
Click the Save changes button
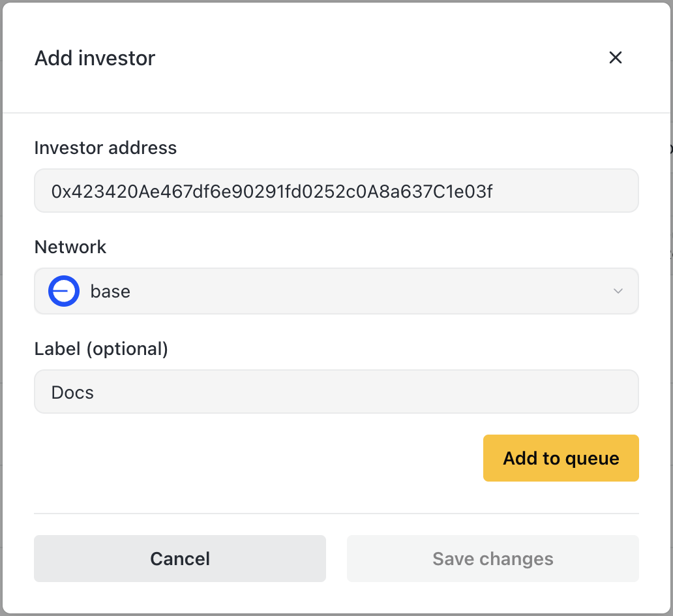pyautogui.click(x=492, y=559)
